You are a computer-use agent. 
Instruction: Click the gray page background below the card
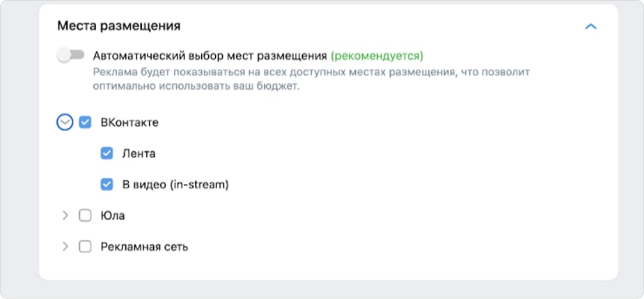point(322,290)
